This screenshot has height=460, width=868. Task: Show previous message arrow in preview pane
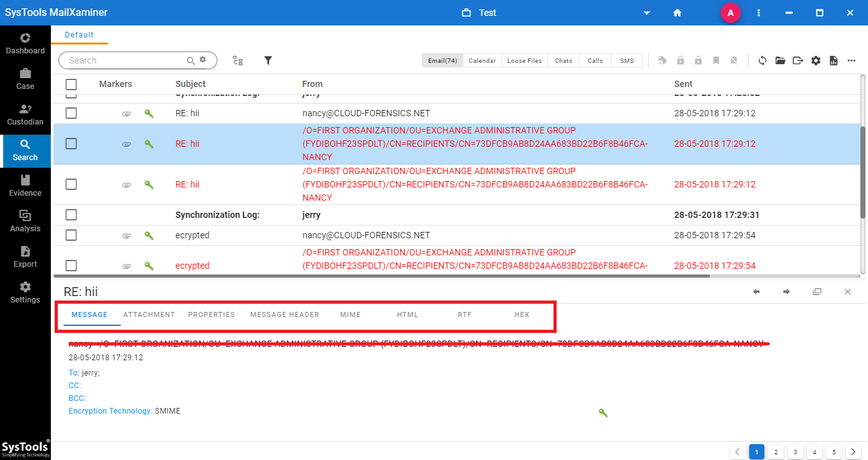click(x=756, y=292)
